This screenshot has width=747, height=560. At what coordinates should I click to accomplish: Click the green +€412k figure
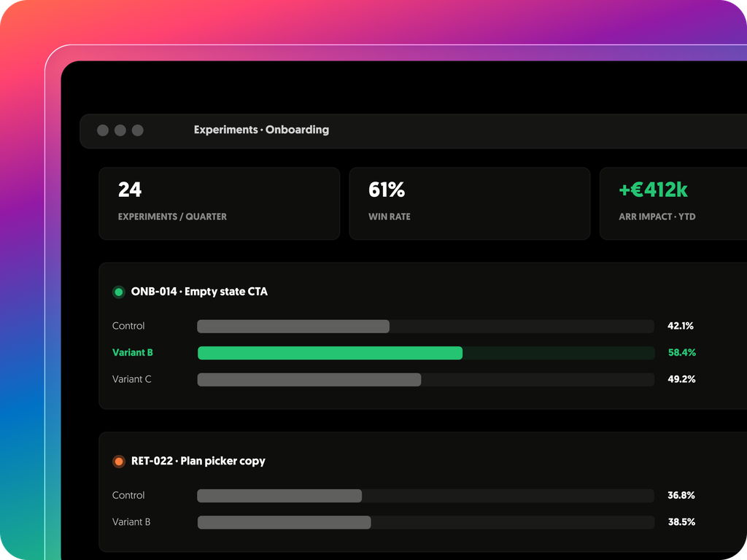[653, 190]
